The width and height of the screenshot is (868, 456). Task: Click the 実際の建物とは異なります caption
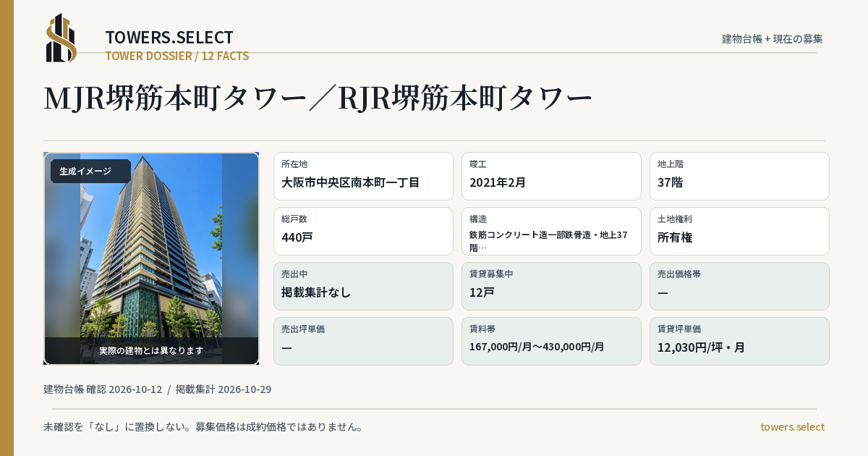(151, 350)
